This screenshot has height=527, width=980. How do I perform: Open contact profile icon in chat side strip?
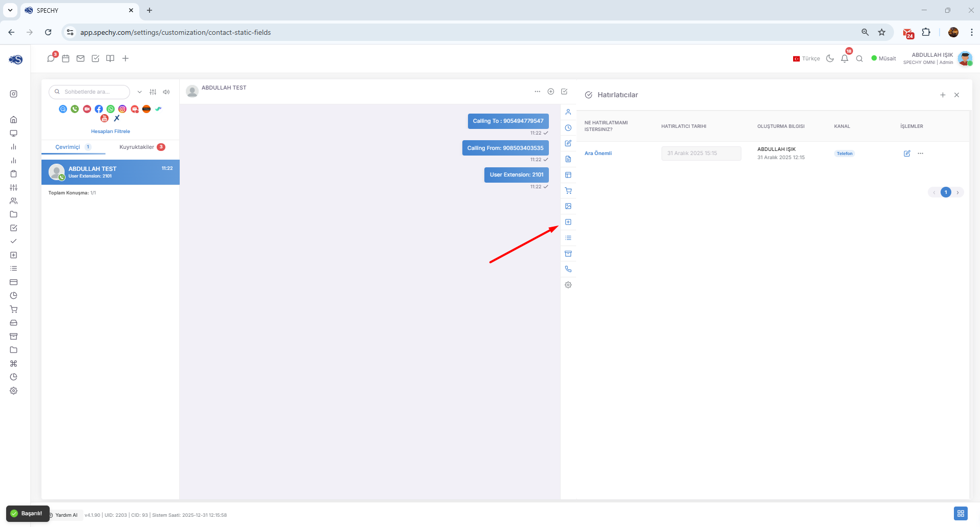[568, 112]
